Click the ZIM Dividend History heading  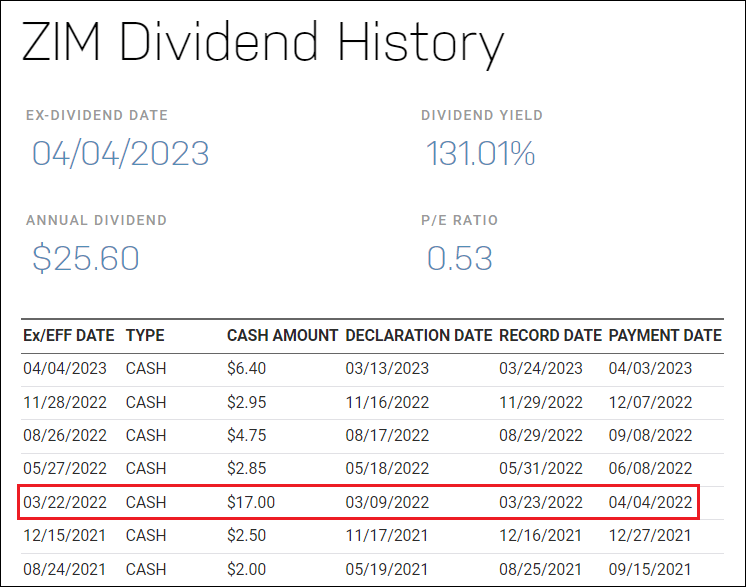pos(263,44)
